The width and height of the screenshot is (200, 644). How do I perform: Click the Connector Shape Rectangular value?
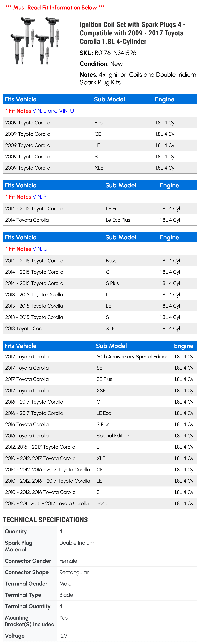pos(74,572)
